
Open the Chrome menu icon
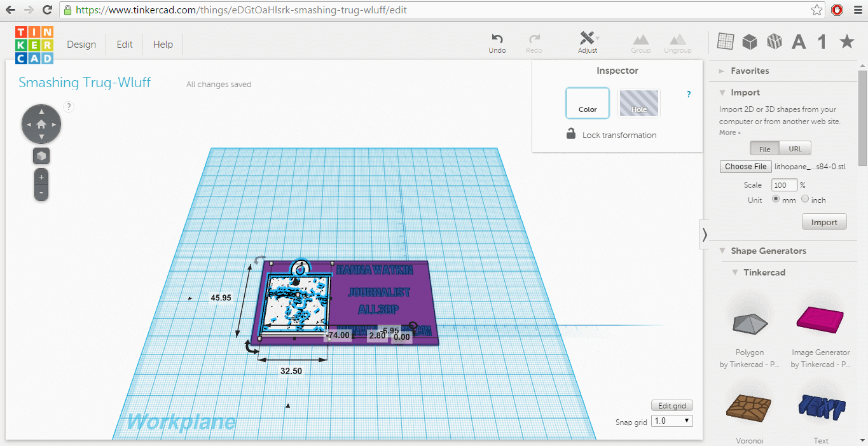[x=857, y=10]
